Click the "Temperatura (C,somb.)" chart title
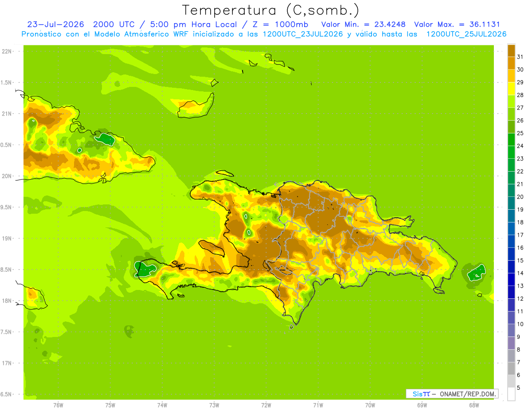Image resolution: width=532 pixels, height=411 pixels. pos(271,10)
